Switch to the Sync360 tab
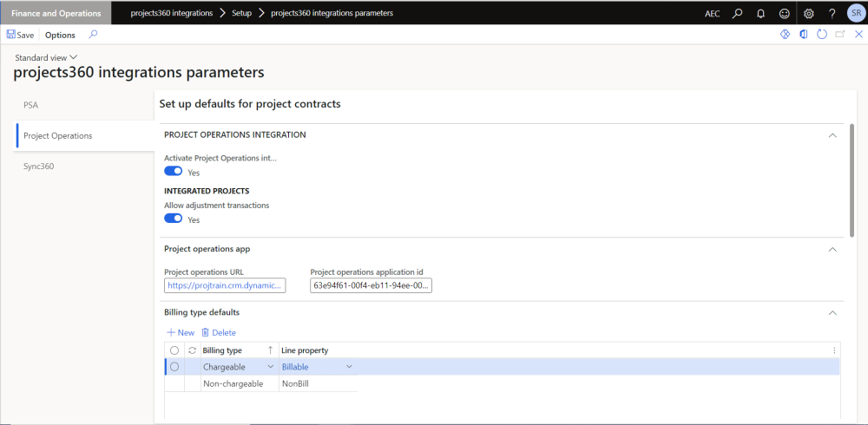Viewport: 868px width, 425px height. pos(39,166)
